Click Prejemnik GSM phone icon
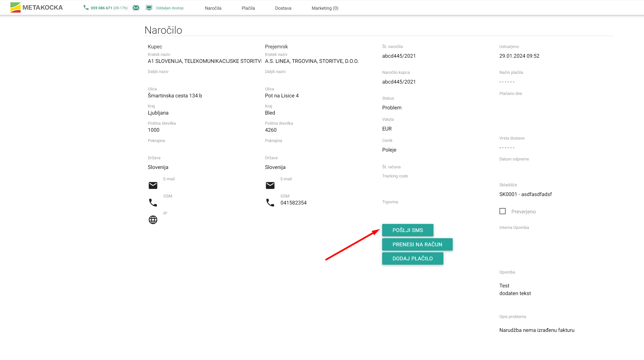 click(x=270, y=202)
